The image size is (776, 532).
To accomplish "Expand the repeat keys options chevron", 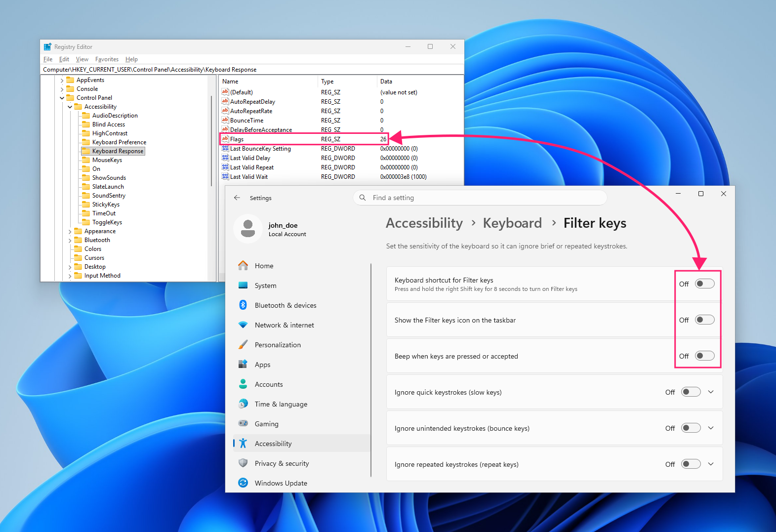I will [711, 464].
